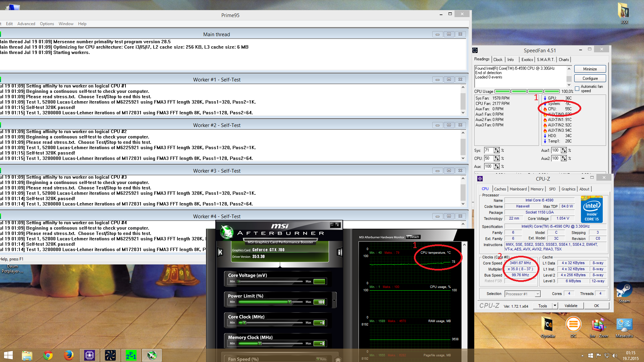644x362 pixels.
Task: Open the Windows Start button
Action: point(8,355)
